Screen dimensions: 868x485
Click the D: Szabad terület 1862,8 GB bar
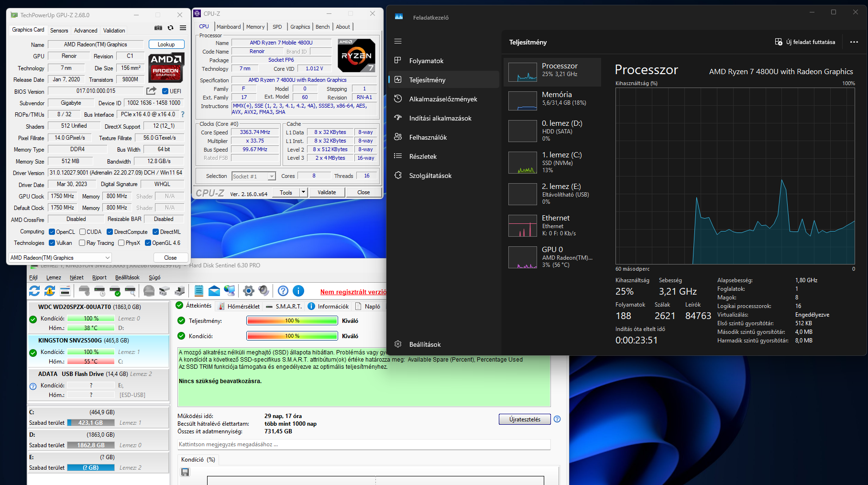pos(91,445)
